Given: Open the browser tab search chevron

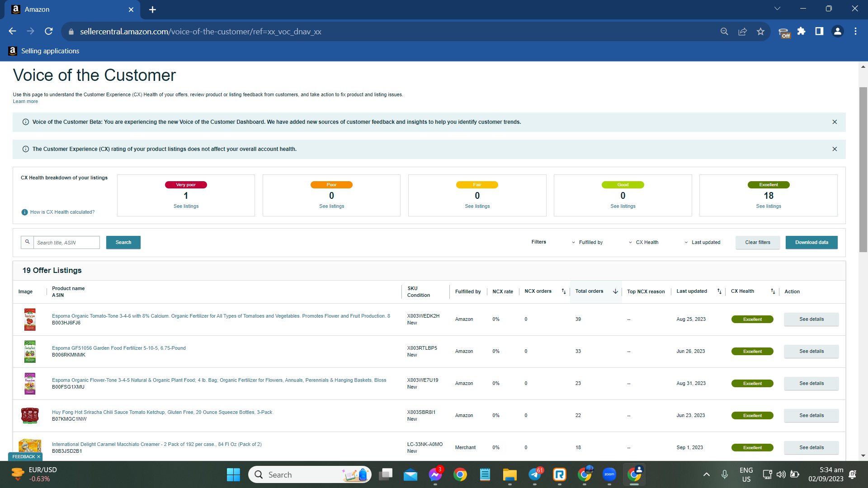Looking at the screenshot, I should tap(777, 9).
